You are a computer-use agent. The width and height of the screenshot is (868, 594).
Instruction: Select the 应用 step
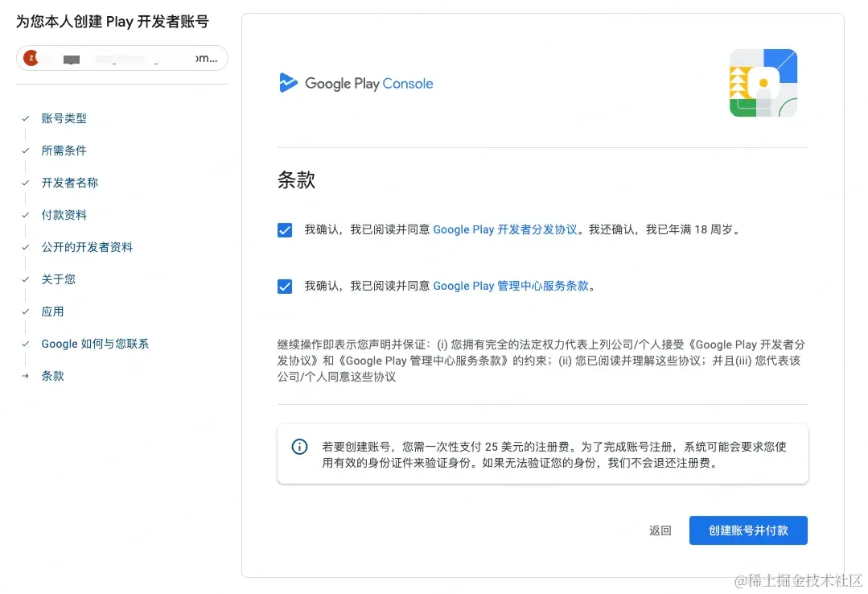click(x=52, y=311)
